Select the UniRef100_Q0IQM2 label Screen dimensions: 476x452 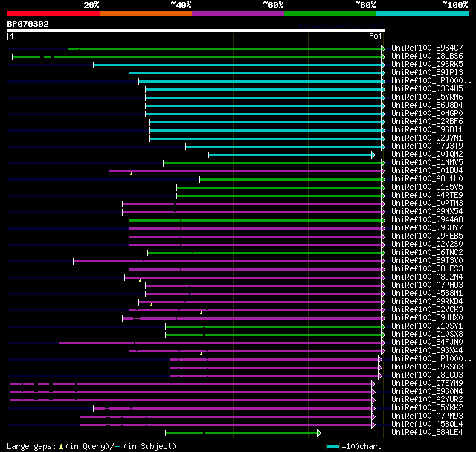click(x=427, y=155)
